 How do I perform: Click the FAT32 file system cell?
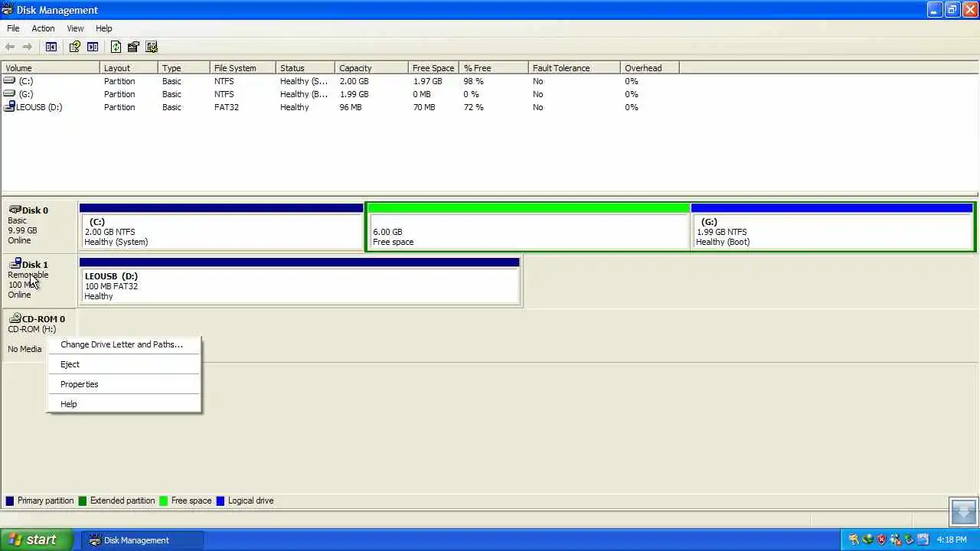(227, 107)
